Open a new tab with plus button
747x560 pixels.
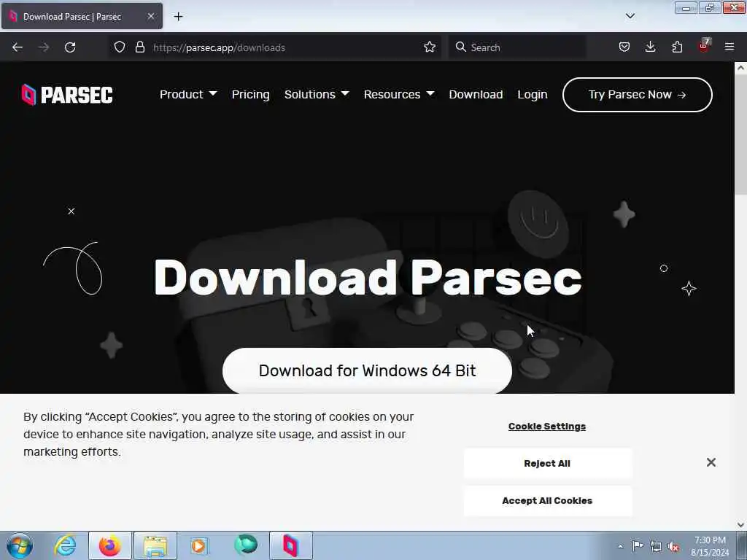(x=178, y=17)
